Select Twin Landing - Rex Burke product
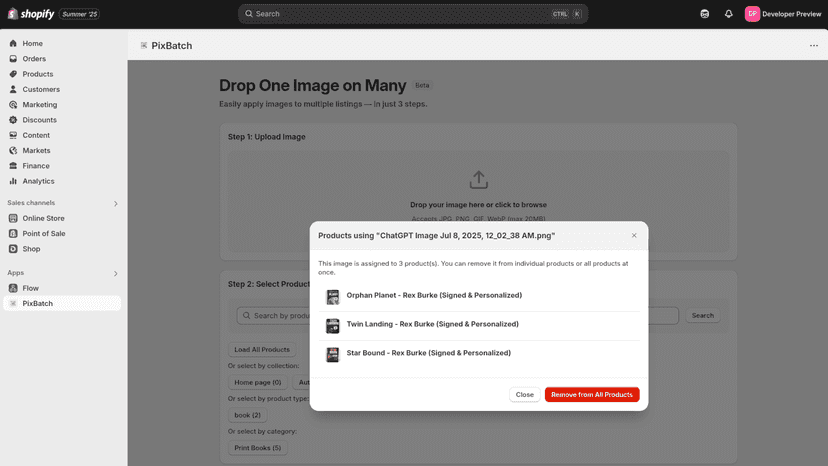This screenshot has width=828, height=466. tap(479, 325)
